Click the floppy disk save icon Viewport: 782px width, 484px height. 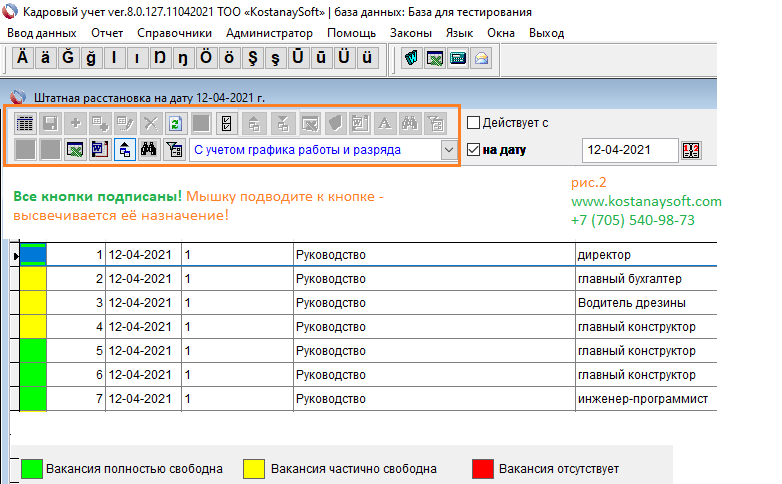(50, 123)
